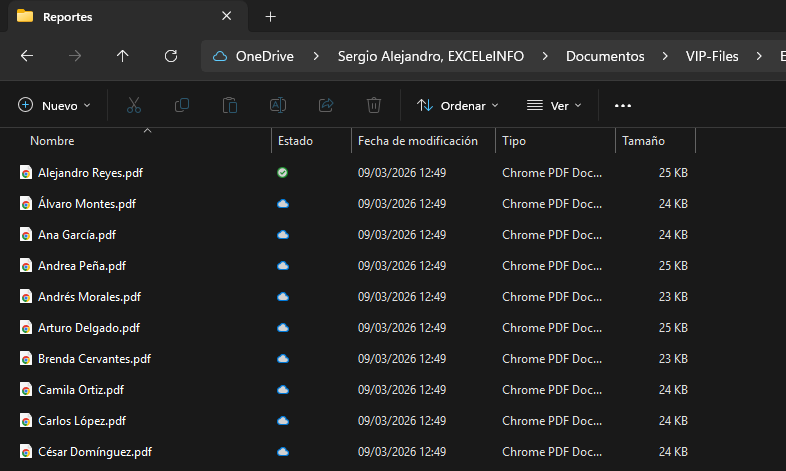Click cloud status icon of Arturo Delgado.pdf
This screenshot has width=786, height=471.
click(283, 328)
